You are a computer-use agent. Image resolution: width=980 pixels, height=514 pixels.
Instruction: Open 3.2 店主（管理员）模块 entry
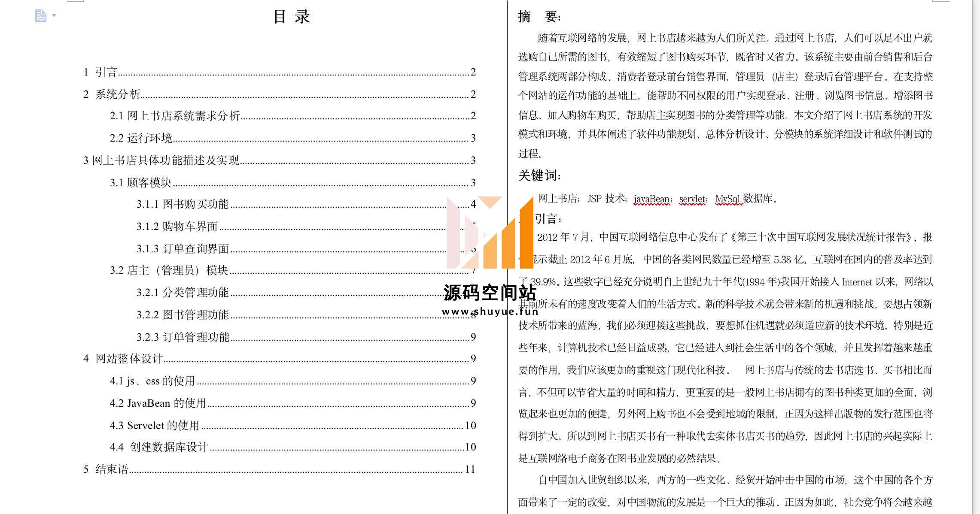(169, 270)
